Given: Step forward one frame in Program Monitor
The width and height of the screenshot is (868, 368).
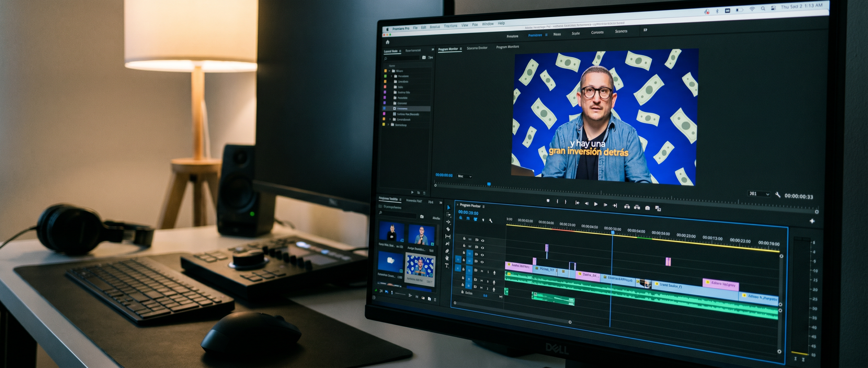Looking at the screenshot, I should click(x=605, y=205).
